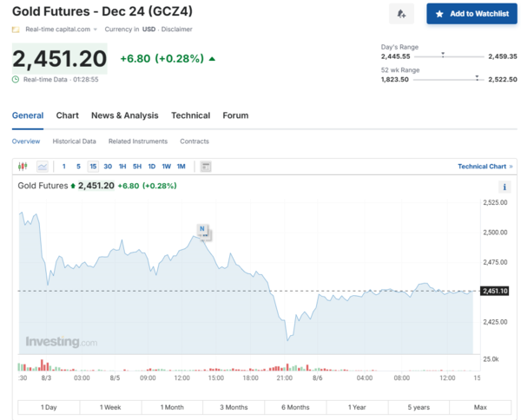This screenshot has height=420, width=521.
Task: Click the real-time data clock icon
Action: [x=16, y=79]
